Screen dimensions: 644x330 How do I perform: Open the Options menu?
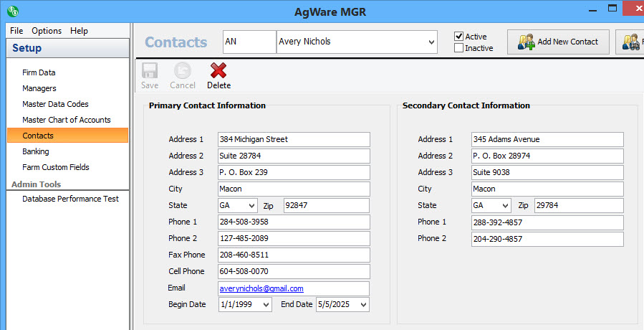pyautogui.click(x=47, y=31)
